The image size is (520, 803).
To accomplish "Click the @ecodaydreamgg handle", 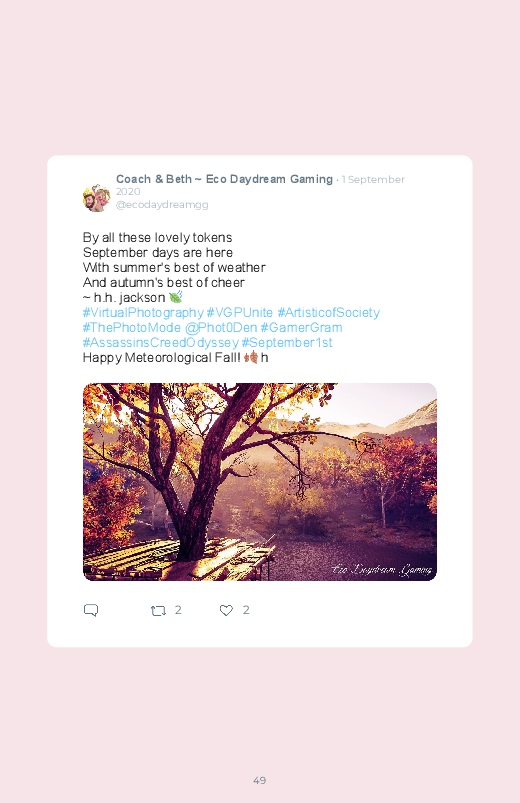I will click(x=162, y=204).
